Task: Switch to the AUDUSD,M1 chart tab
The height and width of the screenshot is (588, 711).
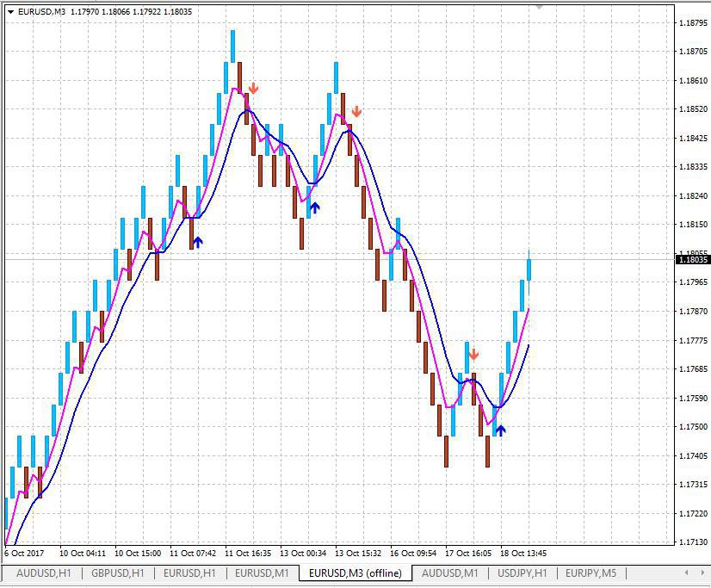Action: [x=450, y=573]
